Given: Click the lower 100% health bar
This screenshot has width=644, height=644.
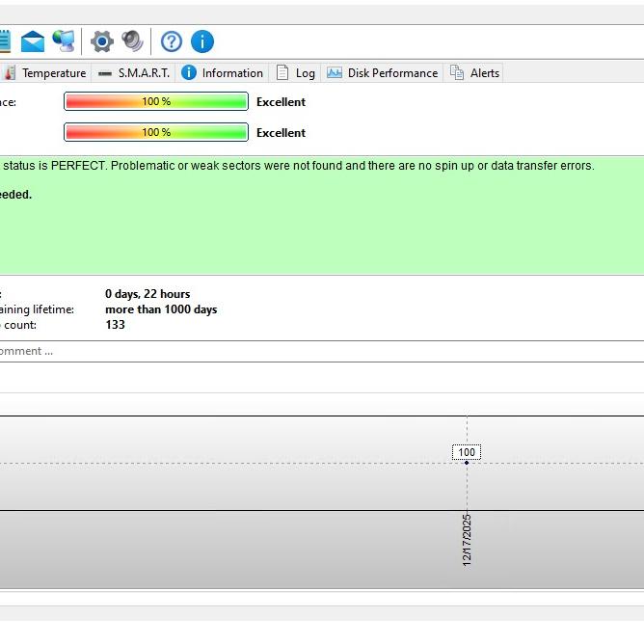Looking at the screenshot, I should coord(156,133).
